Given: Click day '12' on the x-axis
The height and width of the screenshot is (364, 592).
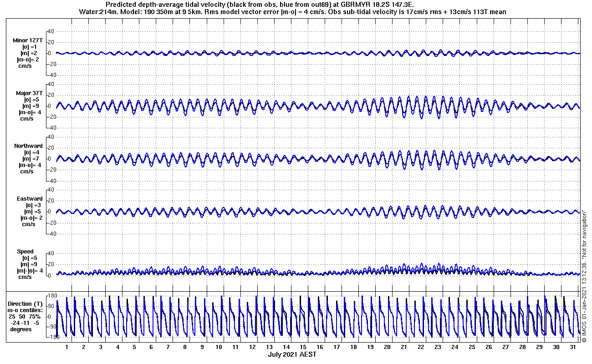Looking at the screenshot, I should tap(252, 347).
